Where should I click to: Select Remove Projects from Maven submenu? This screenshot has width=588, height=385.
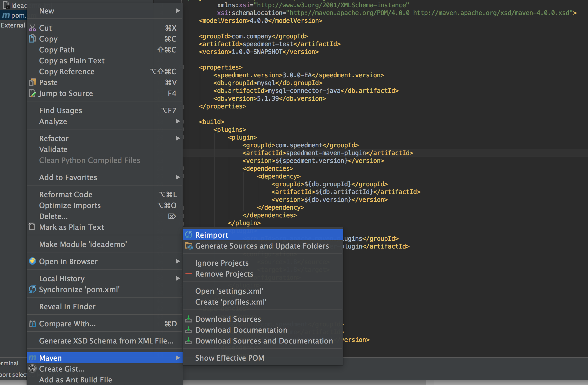tap(224, 274)
